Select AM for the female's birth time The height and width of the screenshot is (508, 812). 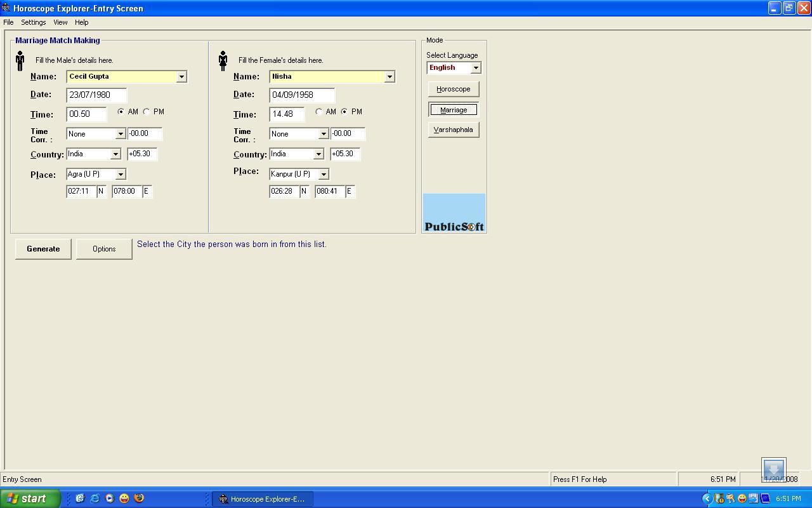(318, 112)
